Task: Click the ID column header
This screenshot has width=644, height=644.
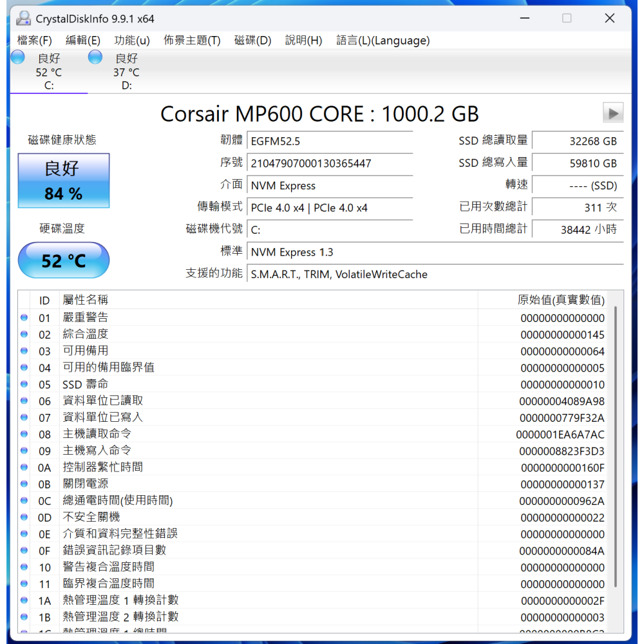Action: [45, 300]
